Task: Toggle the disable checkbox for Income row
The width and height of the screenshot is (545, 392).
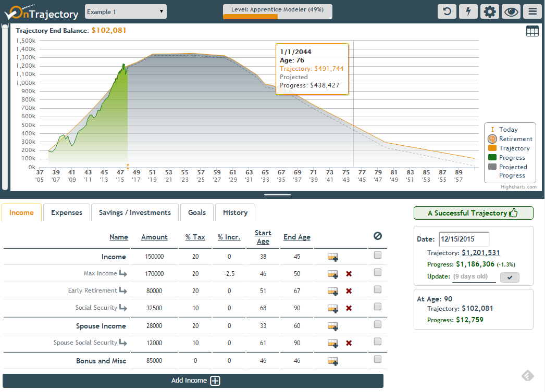Action: pos(378,255)
